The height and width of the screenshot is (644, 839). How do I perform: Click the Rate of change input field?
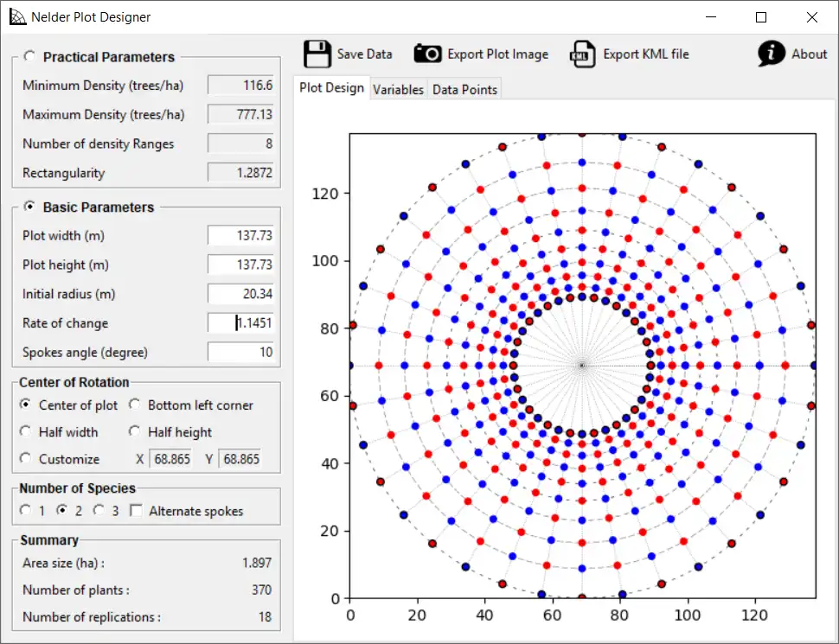[x=240, y=322]
